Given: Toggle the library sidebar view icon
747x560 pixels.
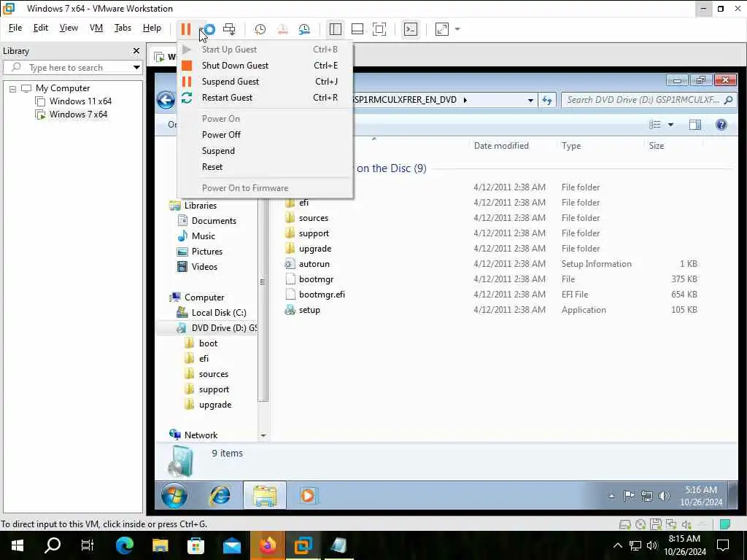Looking at the screenshot, I should tap(336, 29).
